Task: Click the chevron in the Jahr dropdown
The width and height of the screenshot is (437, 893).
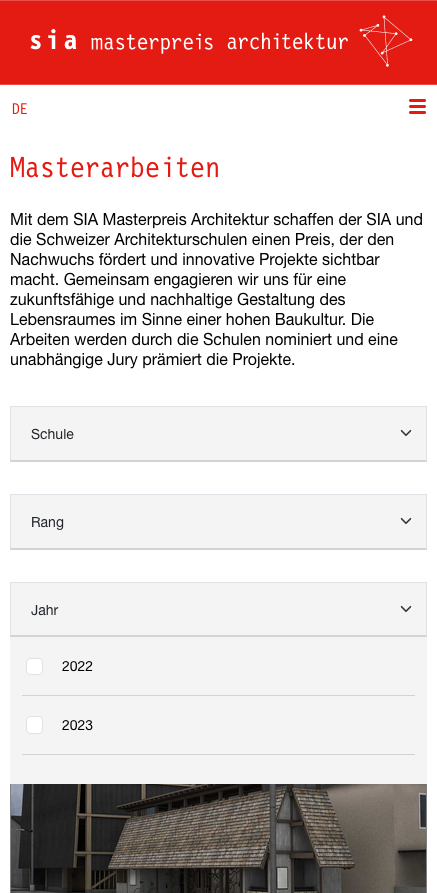Action: tap(406, 609)
